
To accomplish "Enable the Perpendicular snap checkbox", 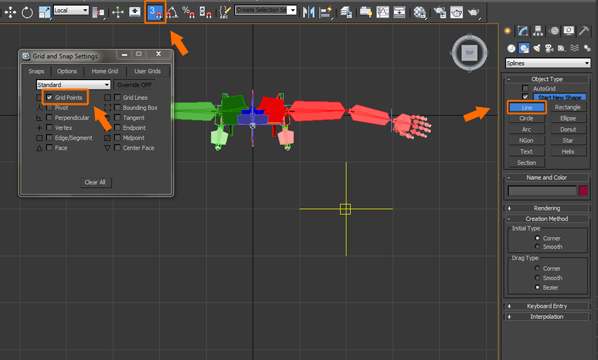I will coord(49,117).
